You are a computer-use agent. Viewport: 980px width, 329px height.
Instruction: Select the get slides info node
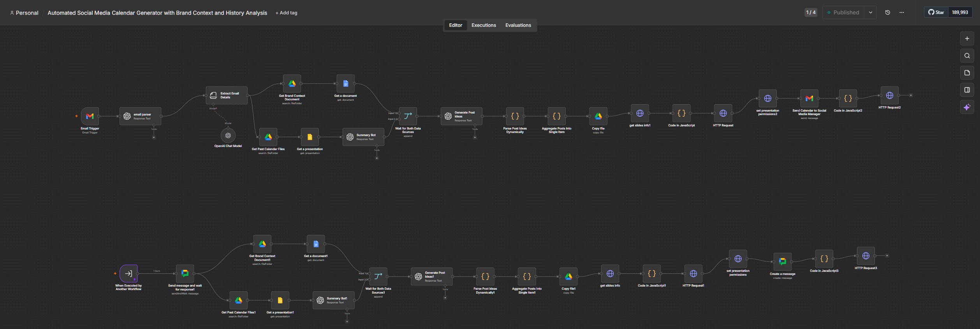click(610, 273)
